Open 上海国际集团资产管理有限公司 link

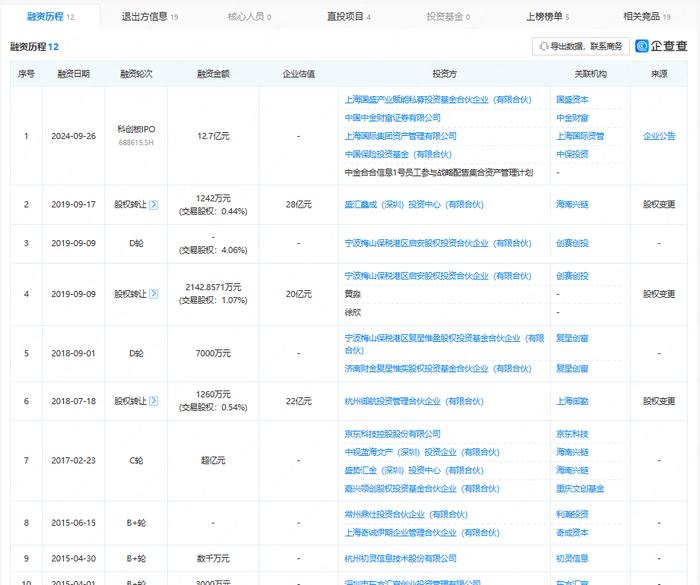pyautogui.click(x=400, y=136)
